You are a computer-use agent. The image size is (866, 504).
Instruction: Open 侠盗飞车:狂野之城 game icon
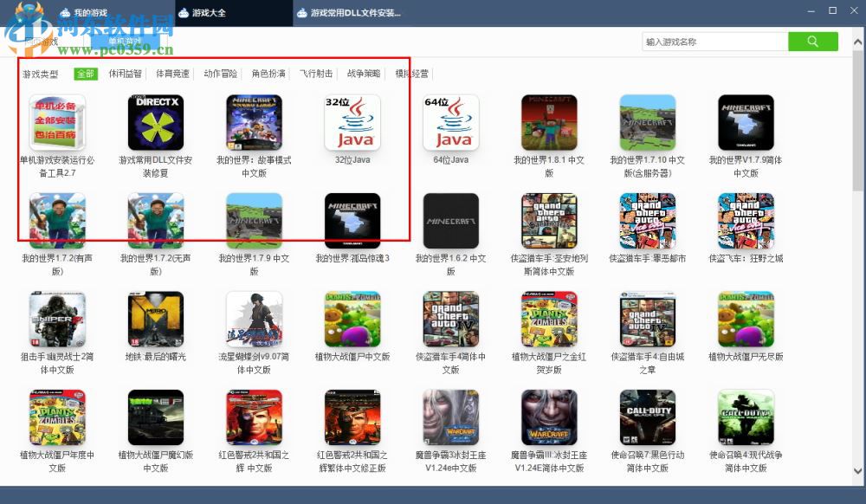click(x=746, y=221)
